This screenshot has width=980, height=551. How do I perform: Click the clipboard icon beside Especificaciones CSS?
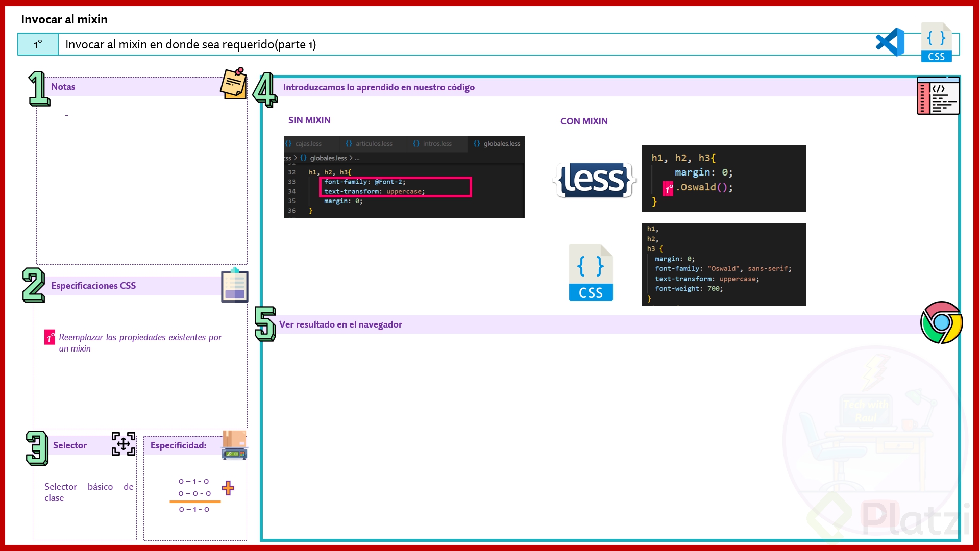pyautogui.click(x=234, y=285)
